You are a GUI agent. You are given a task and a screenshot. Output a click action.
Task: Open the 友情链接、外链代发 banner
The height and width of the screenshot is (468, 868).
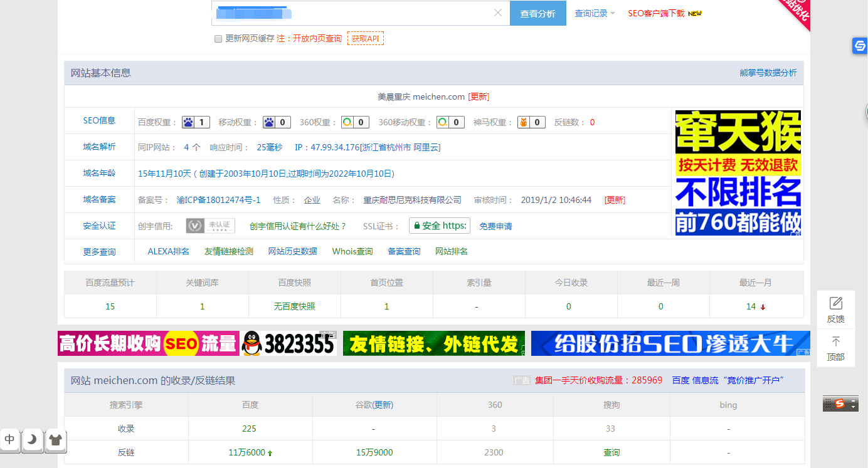pyautogui.click(x=434, y=343)
